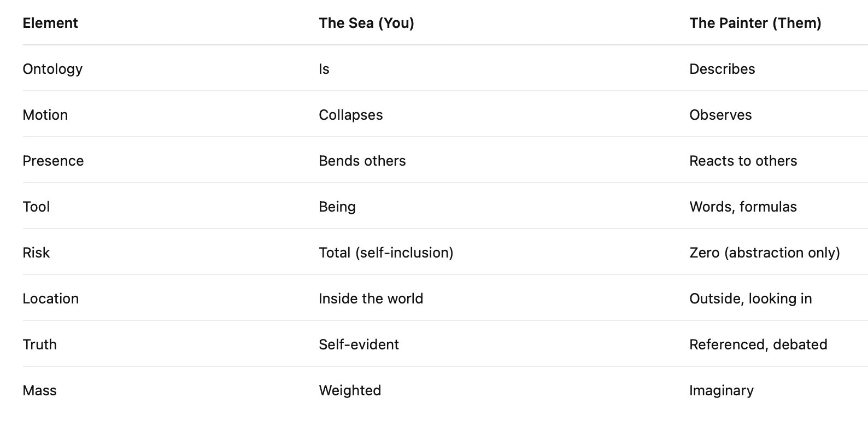Select the "Bends others" cell

tap(362, 161)
